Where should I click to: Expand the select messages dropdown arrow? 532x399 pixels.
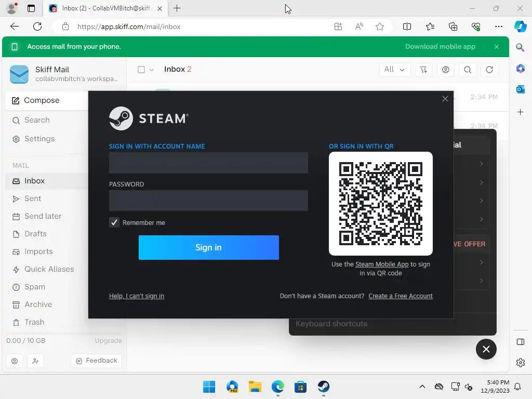(152, 70)
